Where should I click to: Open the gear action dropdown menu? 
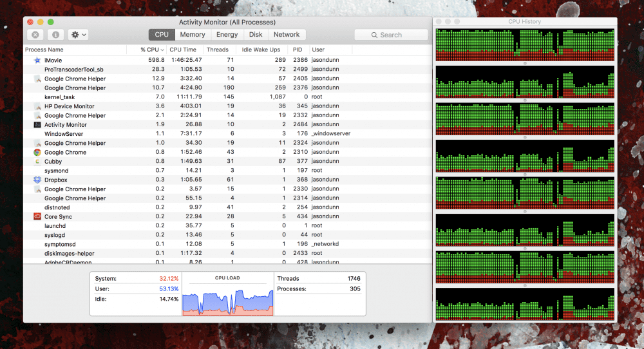click(x=79, y=35)
